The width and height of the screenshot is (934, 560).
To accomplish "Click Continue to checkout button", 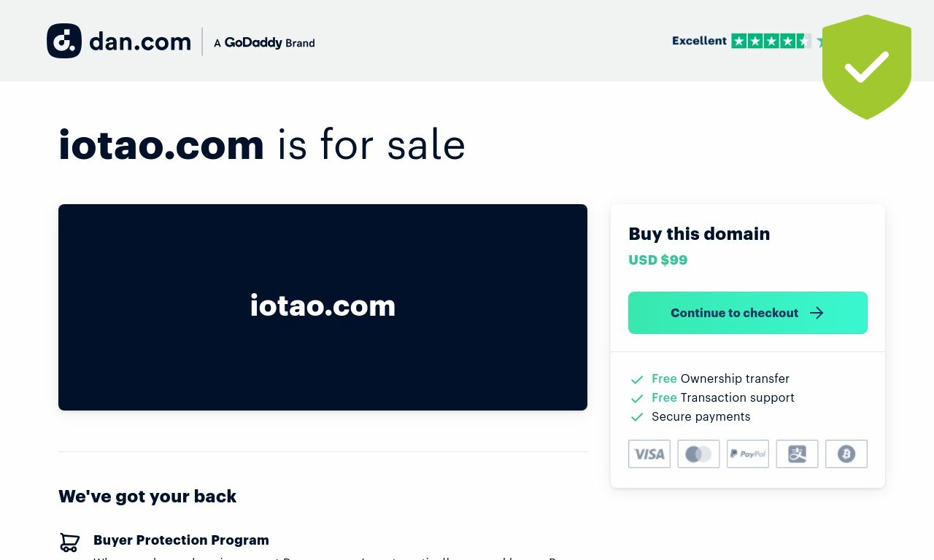I will pyautogui.click(x=748, y=313).
